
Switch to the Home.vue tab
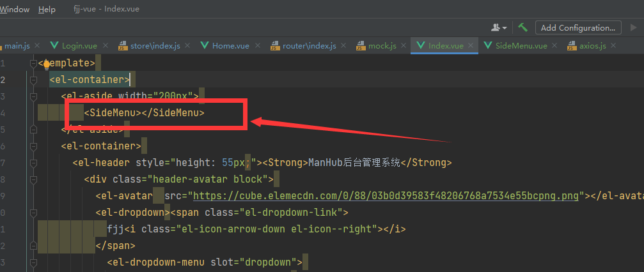tap(230, 45)
